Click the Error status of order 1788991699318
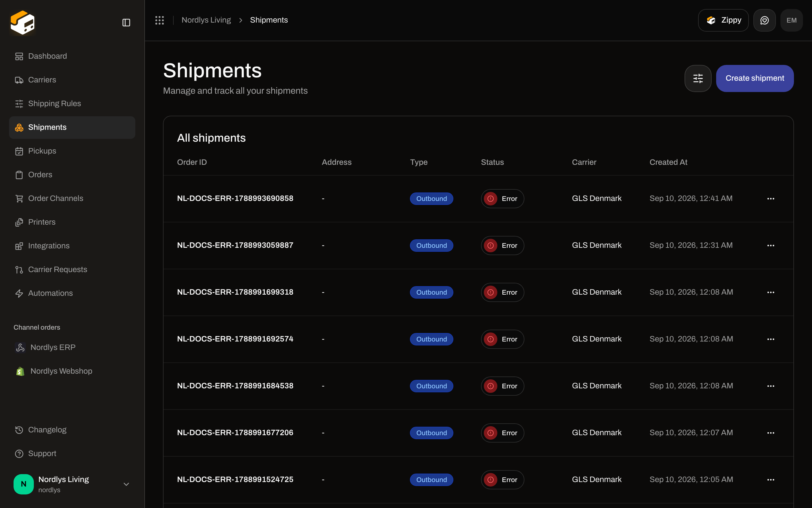812x508 pixels. pos(502,292)
